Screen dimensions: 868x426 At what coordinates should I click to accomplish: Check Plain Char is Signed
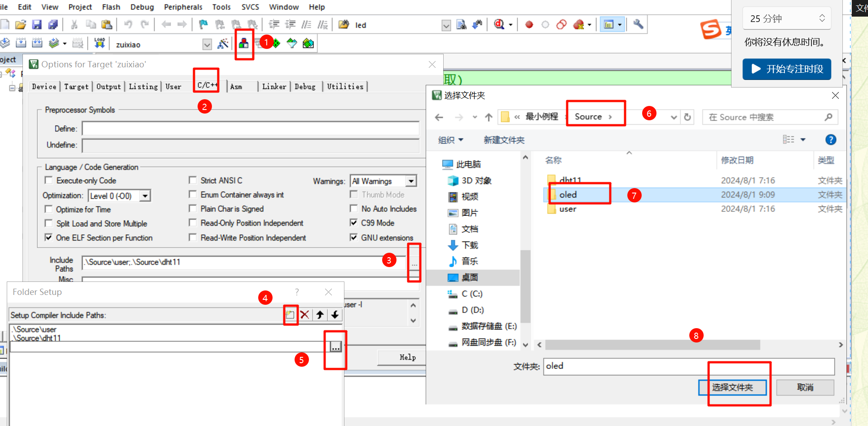pos(193,208)
